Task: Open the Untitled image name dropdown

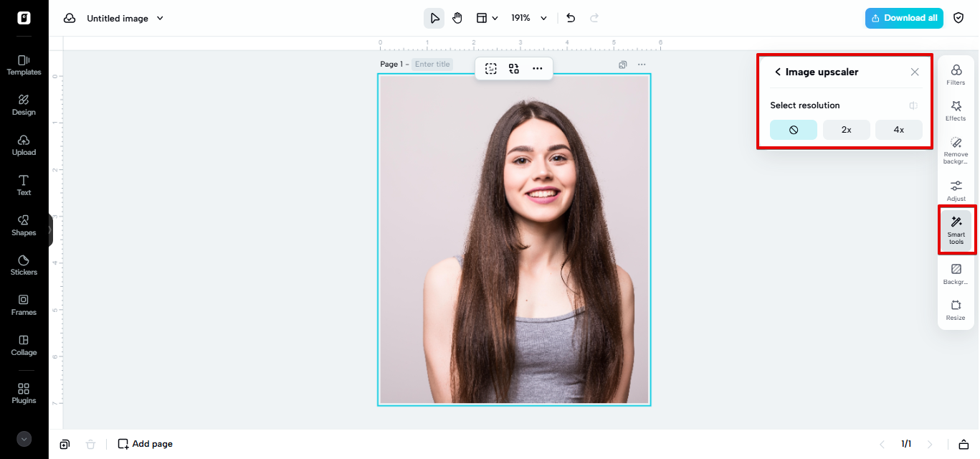Action: (160, 18)
